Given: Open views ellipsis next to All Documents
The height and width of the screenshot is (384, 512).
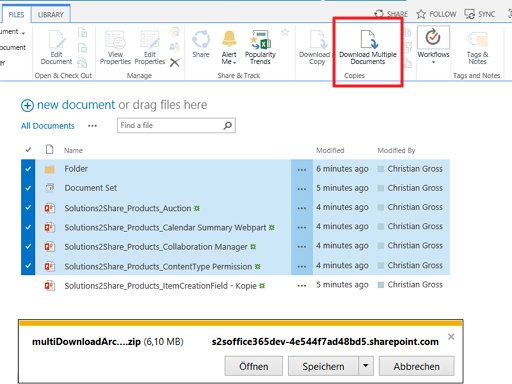Looking at the screenshot, I should click(92, 126).
